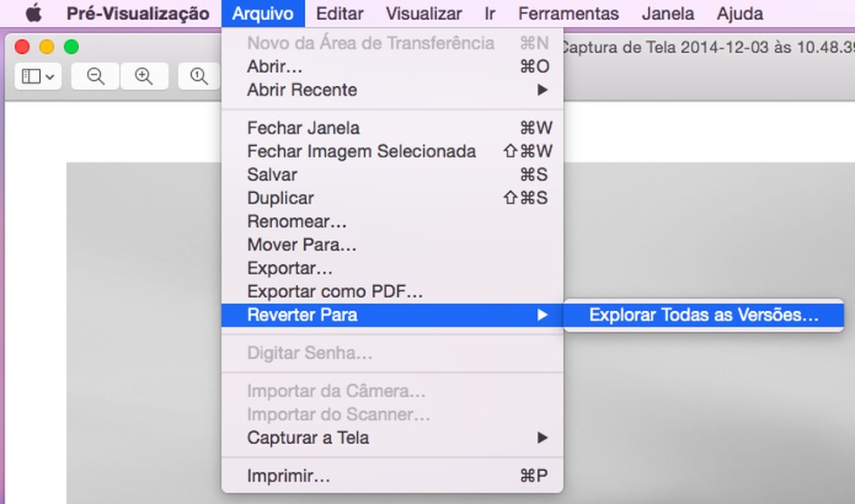Click the actual size zoom icon
Screen dimensions: 855x504
tap(199, 76)
